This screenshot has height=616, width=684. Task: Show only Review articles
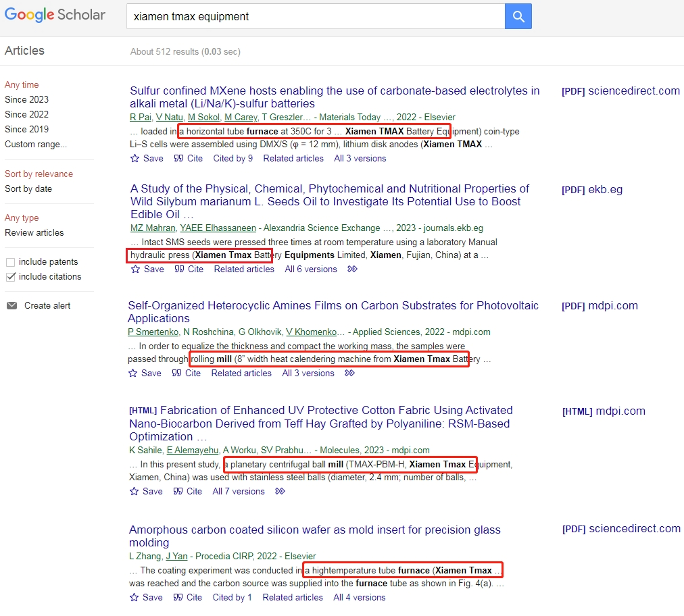tap(34, 233)
